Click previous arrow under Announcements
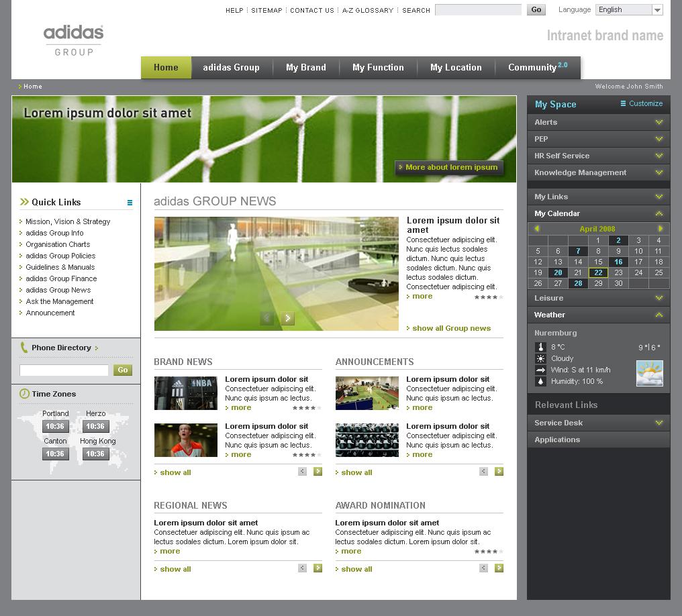The width and height of the screenshot is (682, 616). click(483, 471)
